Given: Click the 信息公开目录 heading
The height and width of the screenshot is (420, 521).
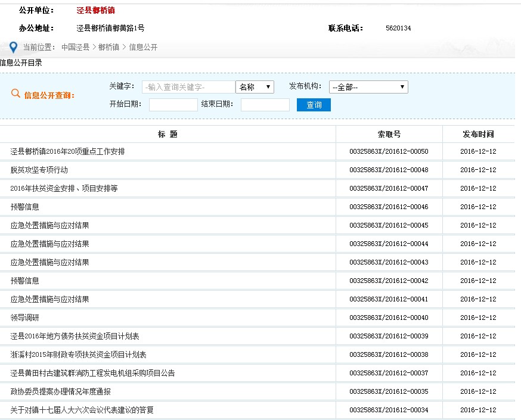Looking at the screenshot, I should coord(21,63).
